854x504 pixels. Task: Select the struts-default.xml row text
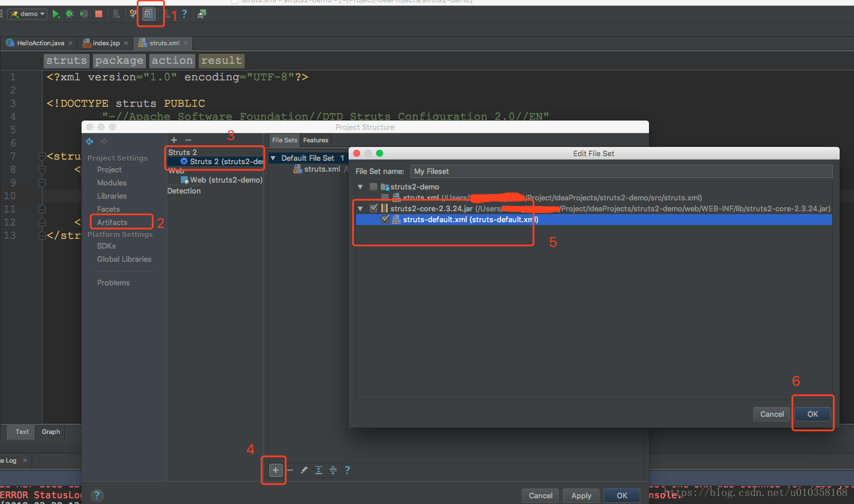pos(470,220)
